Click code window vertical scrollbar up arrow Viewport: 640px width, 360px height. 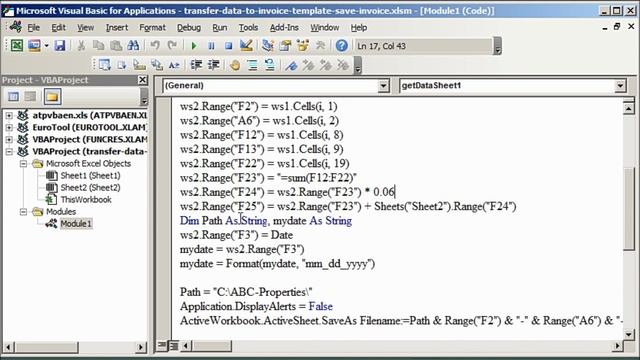tap(629, 108)
